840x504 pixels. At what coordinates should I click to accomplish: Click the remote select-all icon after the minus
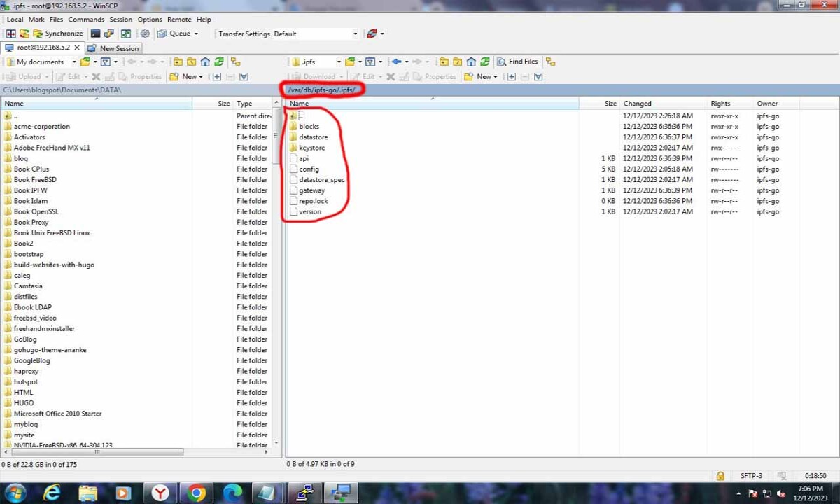[x=538, y=76]
